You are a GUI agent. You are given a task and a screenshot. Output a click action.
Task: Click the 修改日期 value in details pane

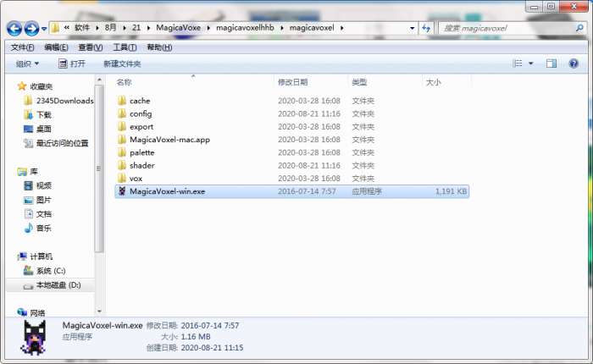pos(210,325)
